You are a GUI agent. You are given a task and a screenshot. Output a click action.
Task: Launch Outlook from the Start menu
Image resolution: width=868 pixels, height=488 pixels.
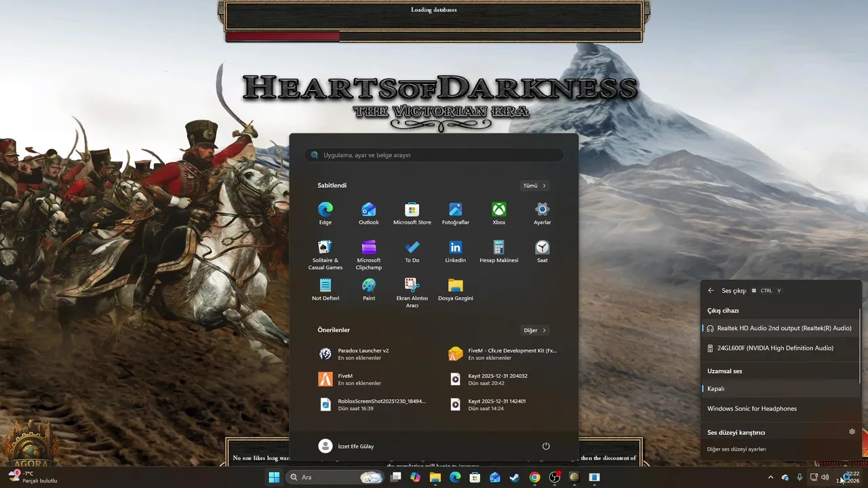click(x=369, y=213)
